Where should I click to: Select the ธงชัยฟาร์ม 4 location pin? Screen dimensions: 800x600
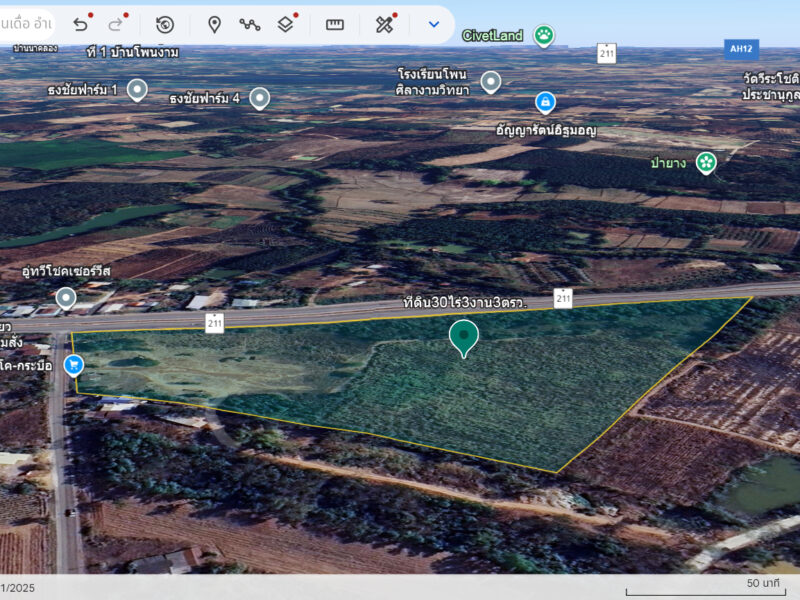(x=259, y=97)
